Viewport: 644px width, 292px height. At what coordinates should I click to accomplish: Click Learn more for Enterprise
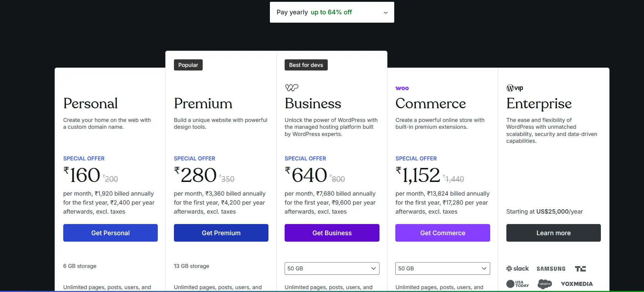pos(553,233)
